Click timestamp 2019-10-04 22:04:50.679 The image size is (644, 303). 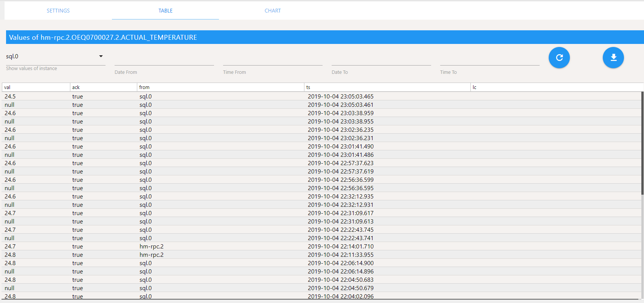click(x=341, y=288)
